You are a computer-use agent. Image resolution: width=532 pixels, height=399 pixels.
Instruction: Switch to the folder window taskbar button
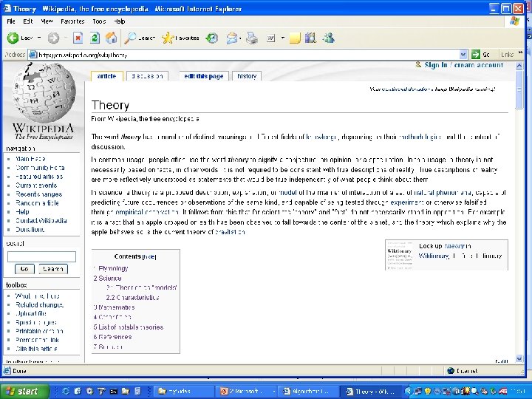tap(183, 392)
